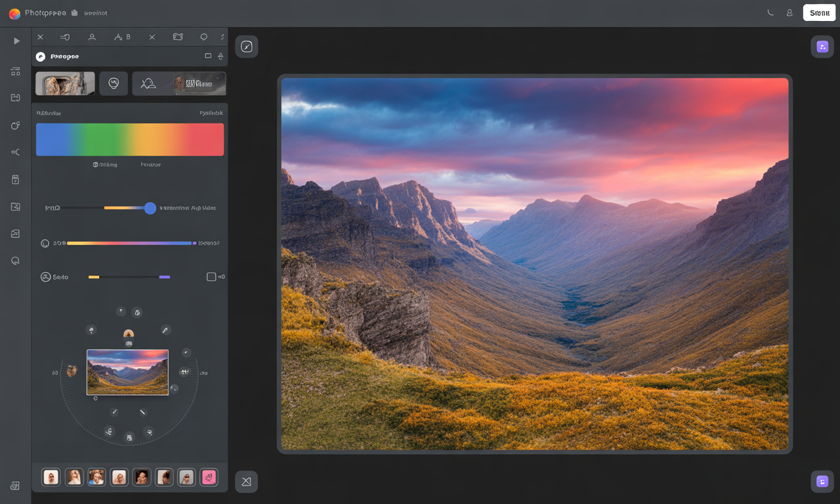
Task: Toggle the pin icon in the panel header
Action: 220,56
